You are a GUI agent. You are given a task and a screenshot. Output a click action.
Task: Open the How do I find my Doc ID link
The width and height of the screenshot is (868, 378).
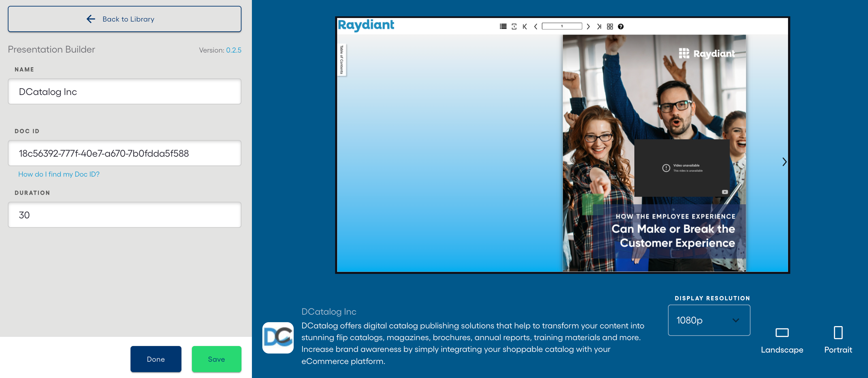pyautogui.click(x=59, y=174)
